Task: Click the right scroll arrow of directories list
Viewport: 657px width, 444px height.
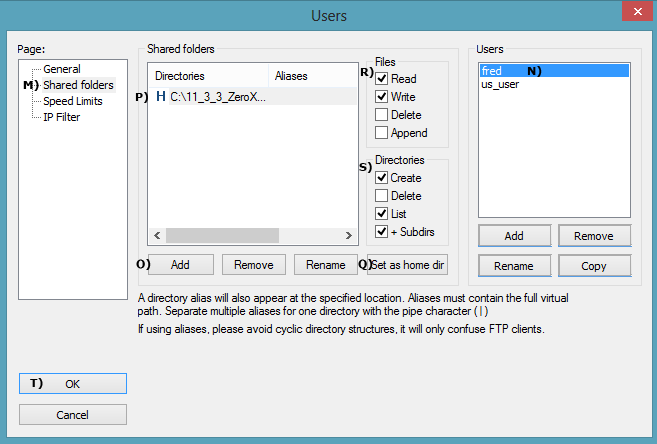Action: click(x=349, y=235)
